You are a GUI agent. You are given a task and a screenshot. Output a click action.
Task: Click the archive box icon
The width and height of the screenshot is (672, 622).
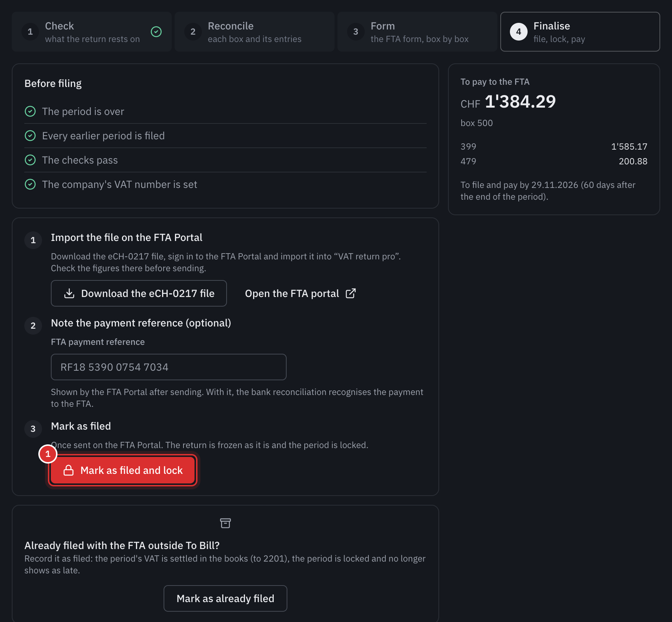(225, 523)
